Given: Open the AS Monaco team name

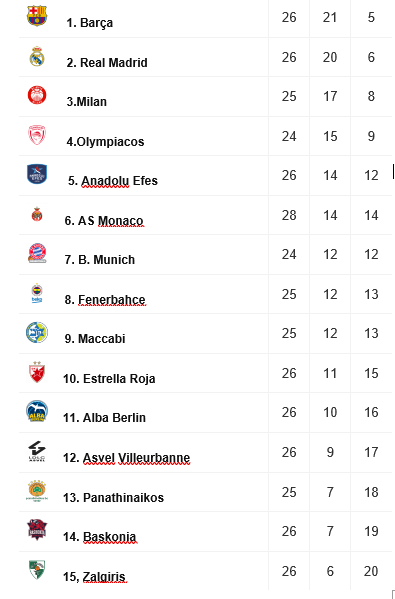Looking at the screenshot, I should pyautogui.click(x=104, y=221).
